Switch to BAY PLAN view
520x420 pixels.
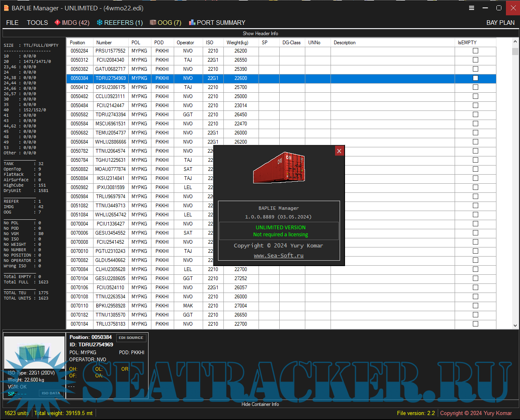tap(500, 23)
